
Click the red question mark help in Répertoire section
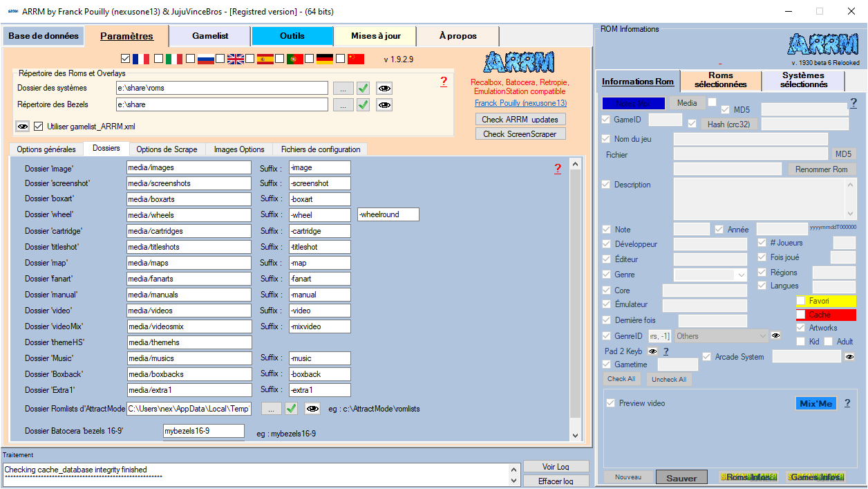coord(444,82)
